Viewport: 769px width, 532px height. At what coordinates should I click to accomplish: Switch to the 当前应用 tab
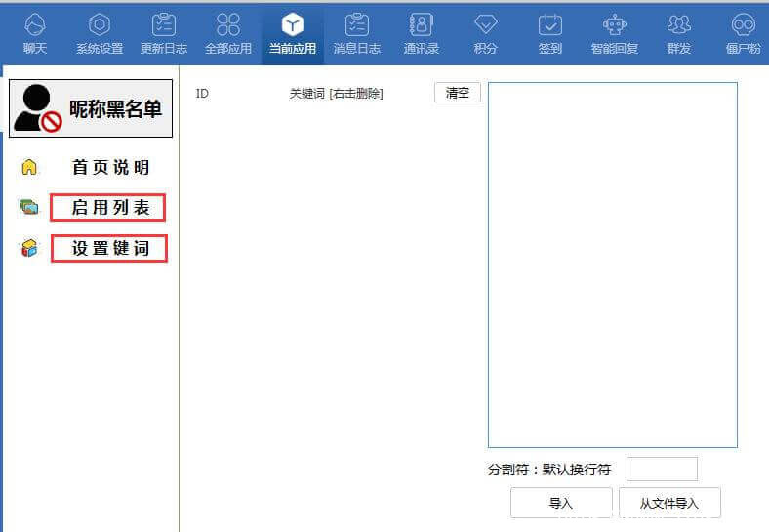pyautogui.click(x=293, y=33)
